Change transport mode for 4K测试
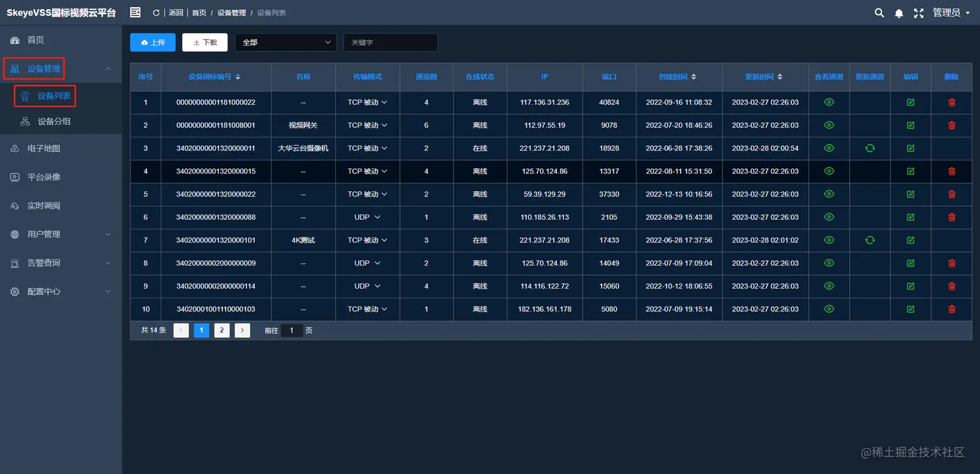The height and width of the screenshot is (474, 980). click(x=367, y=241)
